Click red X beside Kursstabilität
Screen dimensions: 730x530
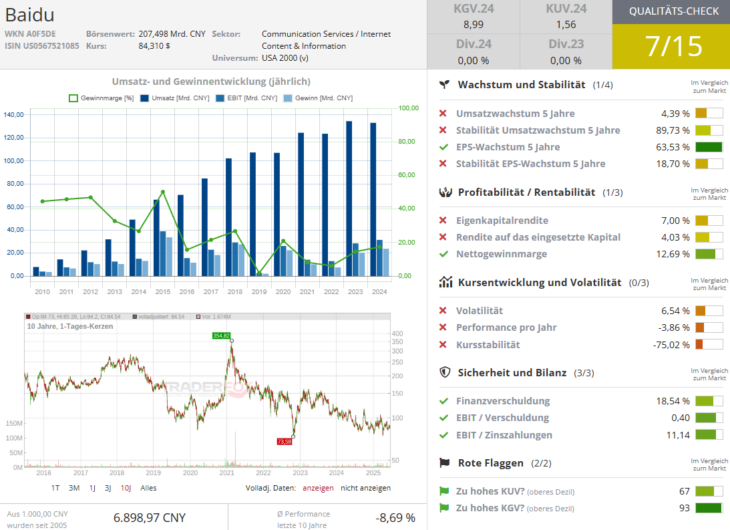coord(443,345)
